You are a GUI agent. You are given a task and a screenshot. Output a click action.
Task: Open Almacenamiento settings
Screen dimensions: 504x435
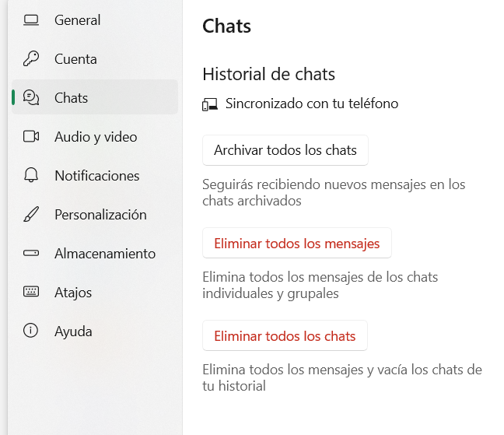coord(105,254)
